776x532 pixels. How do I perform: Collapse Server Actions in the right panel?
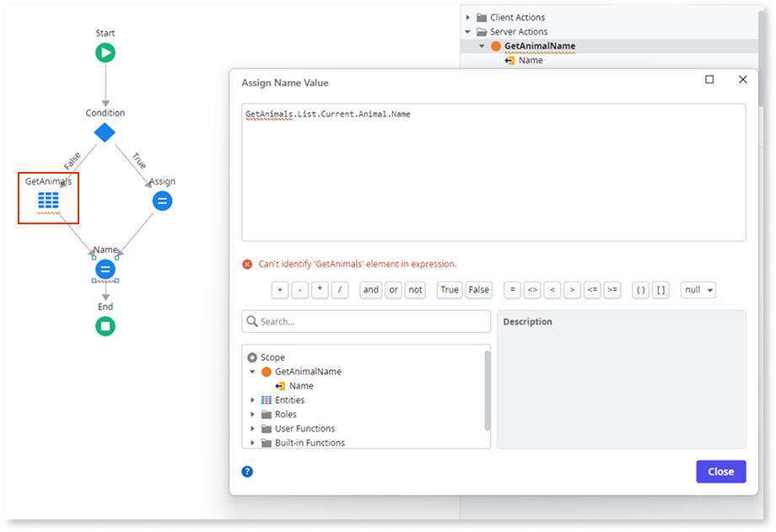[467, 31]
